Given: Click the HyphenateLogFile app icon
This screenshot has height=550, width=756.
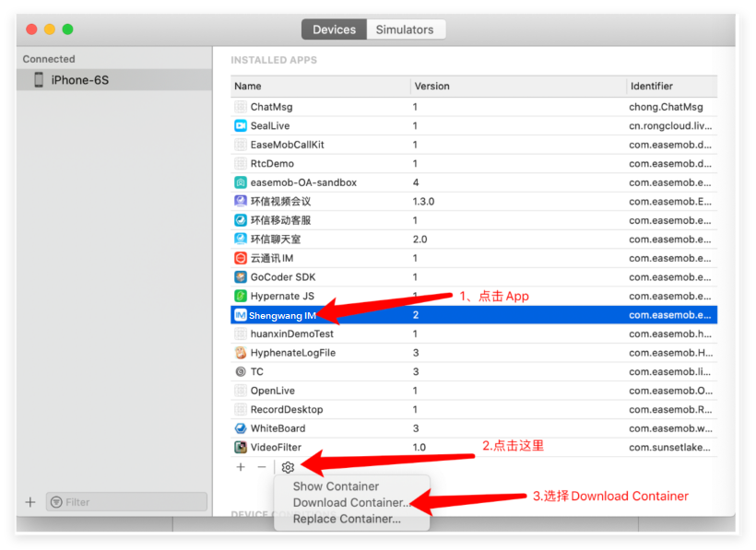Looking at the screenshot, I should click(x=240, y=353).
